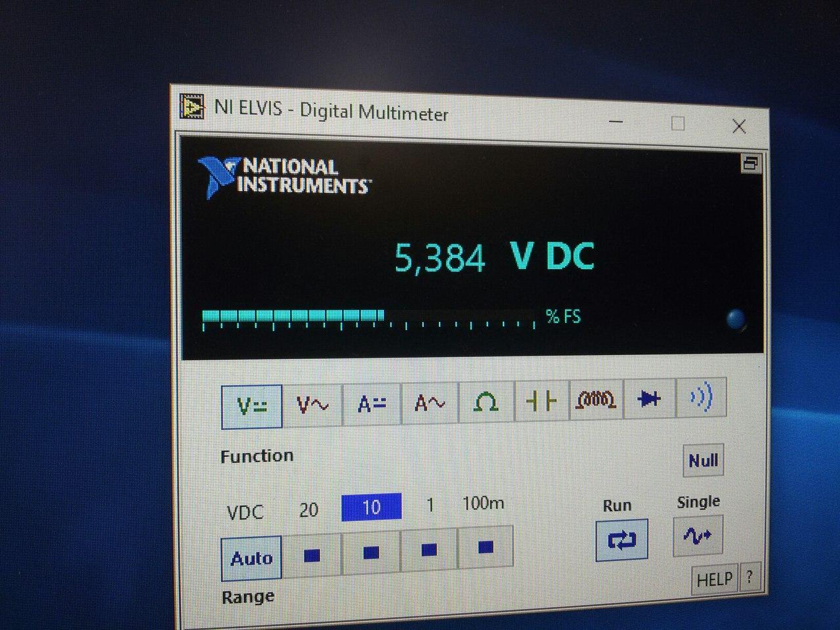Select the inductance measurement function
Image resolution: width=840 pixels, height=630 pixels.
pos(595,398)
